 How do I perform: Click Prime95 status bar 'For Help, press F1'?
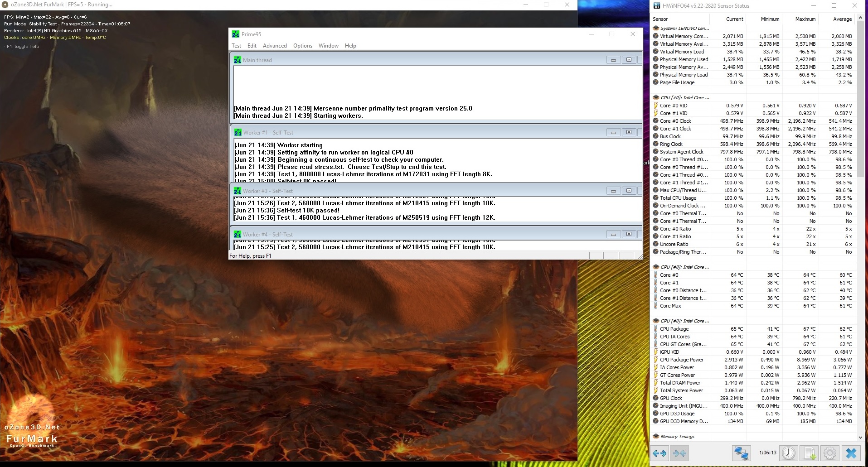point(250,256)
